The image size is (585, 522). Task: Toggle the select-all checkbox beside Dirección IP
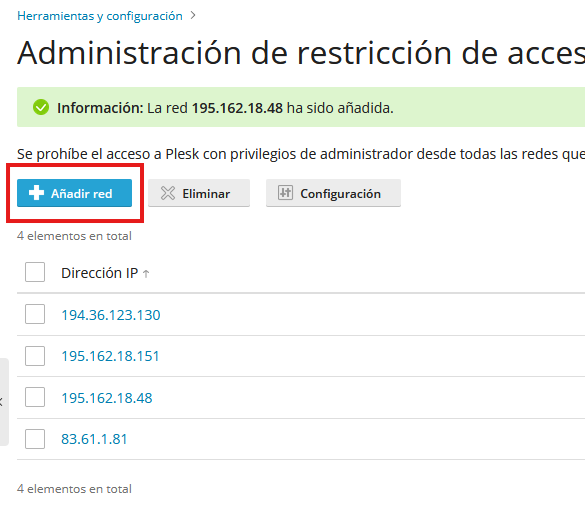click(35, 272)
